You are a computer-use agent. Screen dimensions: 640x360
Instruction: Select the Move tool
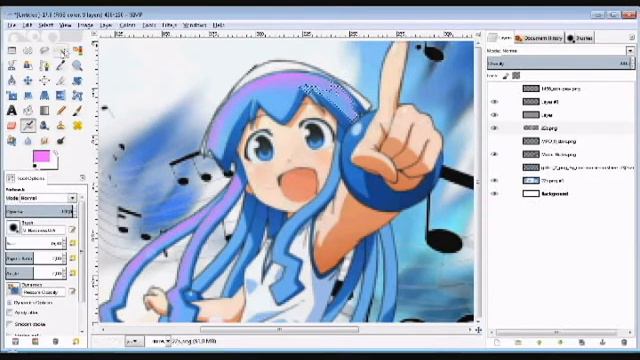pyautogui.click(x=28, y=80)
